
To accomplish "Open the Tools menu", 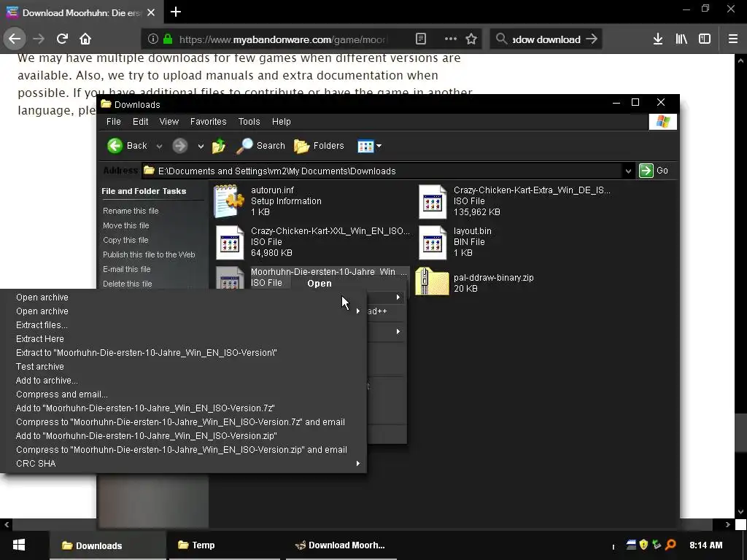I will (x=249, y=122).
